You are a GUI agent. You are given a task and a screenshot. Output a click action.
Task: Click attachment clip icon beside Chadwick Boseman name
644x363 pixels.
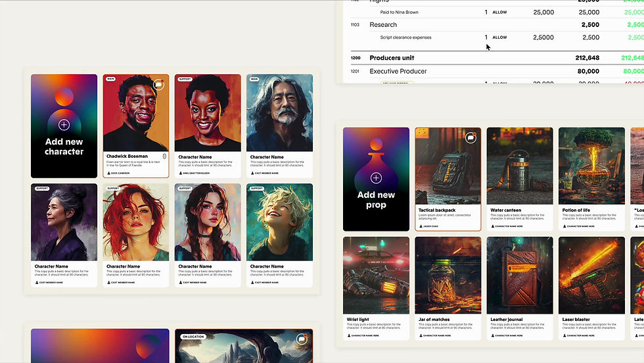164,157
